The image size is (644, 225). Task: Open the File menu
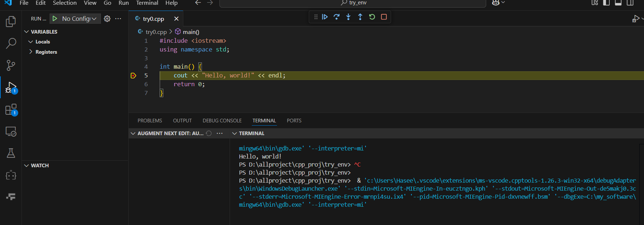[x=24, y=3]
